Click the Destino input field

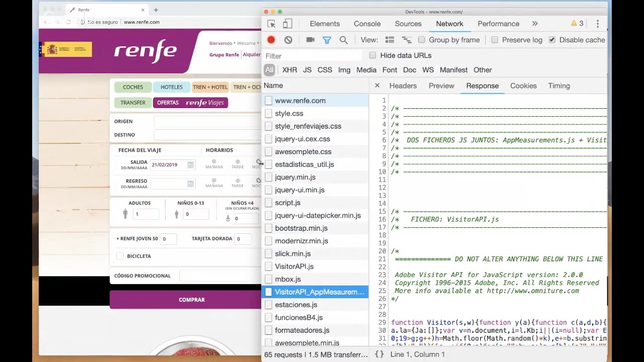point(208,135)
